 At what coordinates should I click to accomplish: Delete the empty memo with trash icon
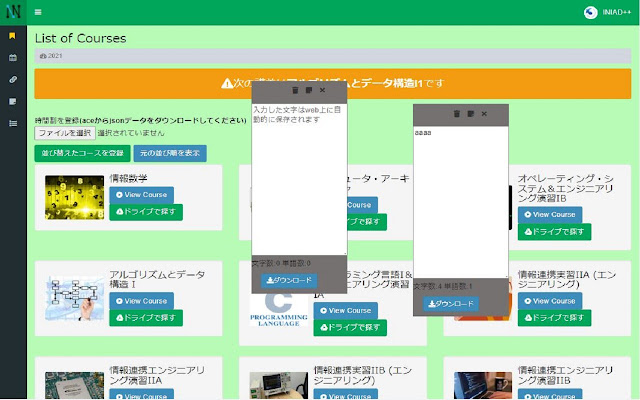tap(295, 90)
